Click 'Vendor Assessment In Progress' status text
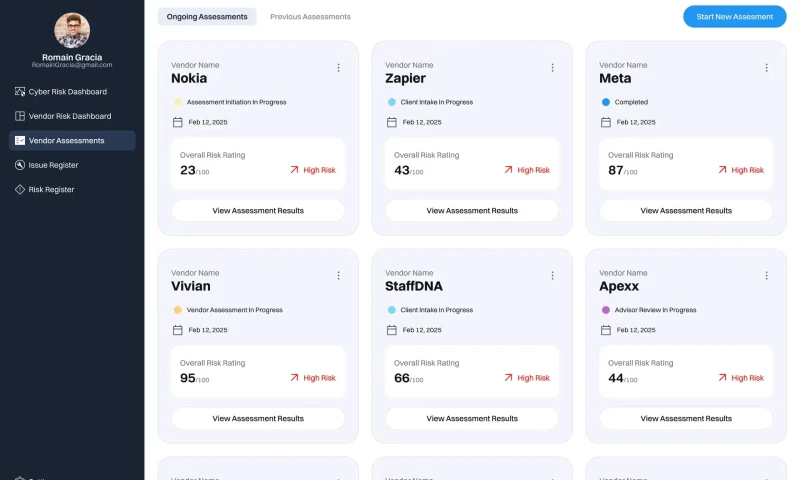The image size is (800, 480). (x=235, y=310)
